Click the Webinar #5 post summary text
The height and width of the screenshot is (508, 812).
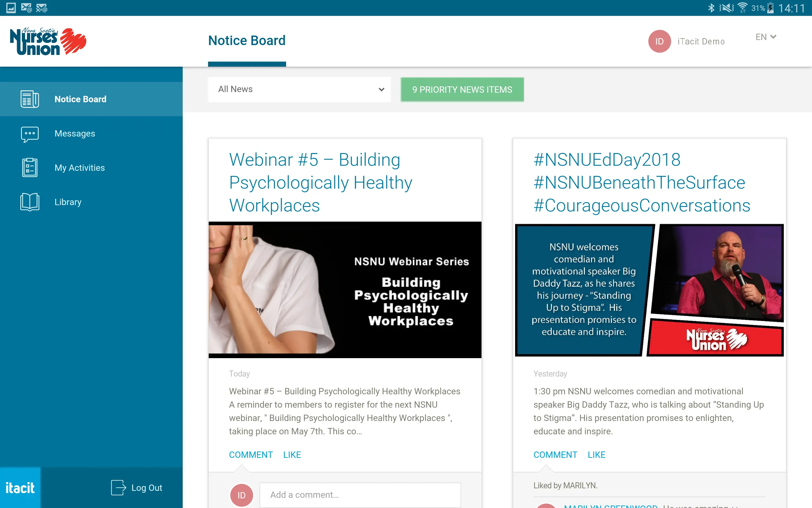[344, 411]
